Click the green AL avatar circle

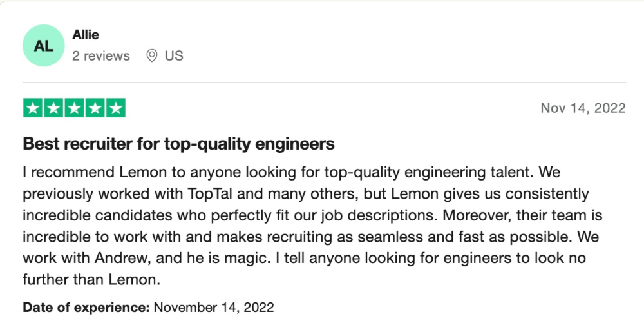coord(44,46)
